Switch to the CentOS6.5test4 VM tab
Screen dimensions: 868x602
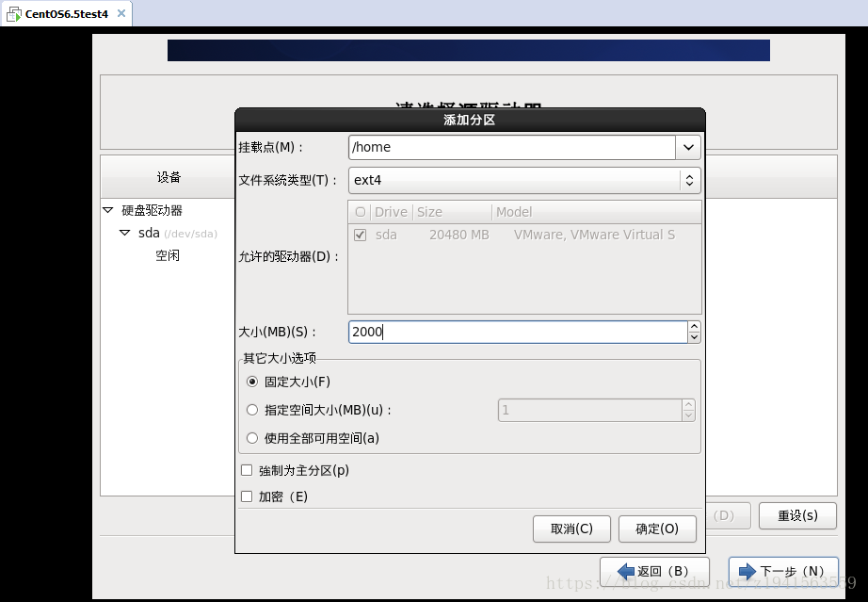[67, 14]
